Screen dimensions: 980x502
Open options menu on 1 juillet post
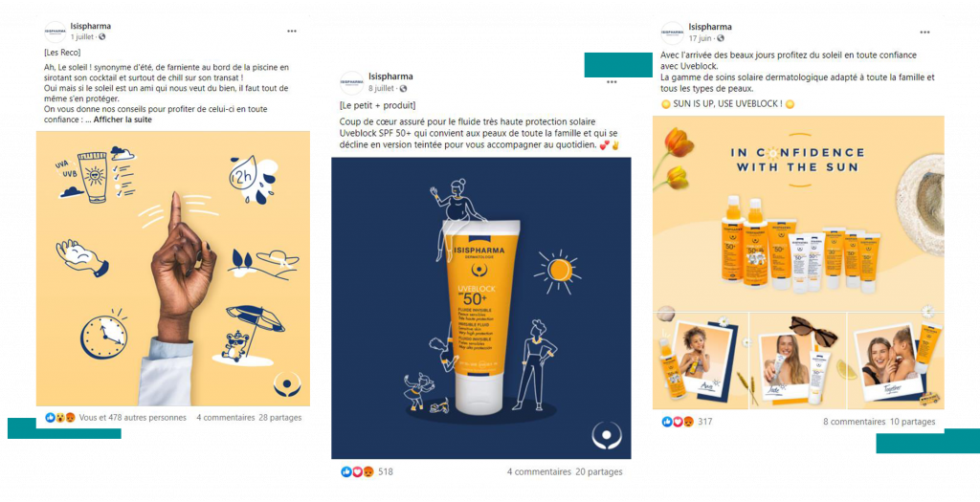point(292,32)
